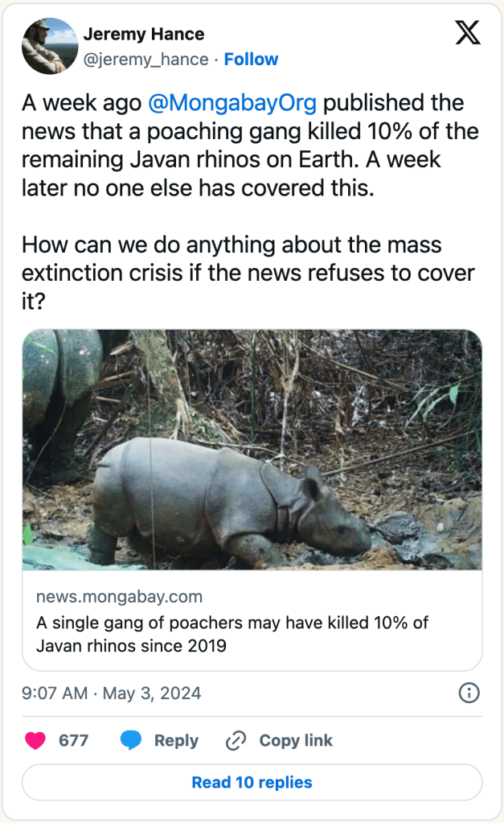Follow Jeremy Hance

click(251, 60)
